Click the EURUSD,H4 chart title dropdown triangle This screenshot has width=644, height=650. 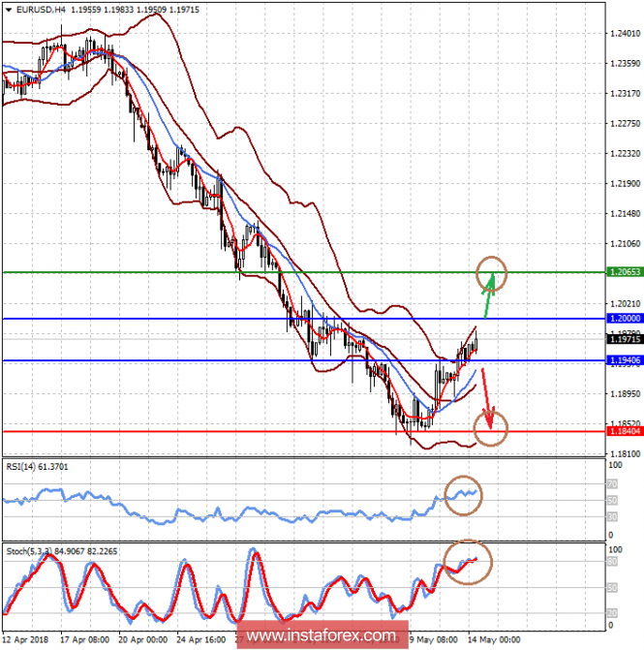[x=9, y=10]
